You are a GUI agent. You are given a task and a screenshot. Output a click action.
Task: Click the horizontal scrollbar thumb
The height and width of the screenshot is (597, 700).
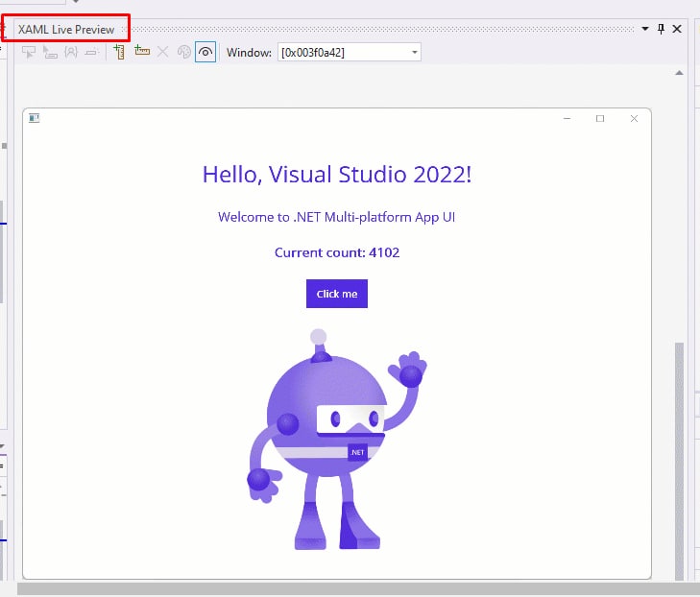[x=357, y=588]
